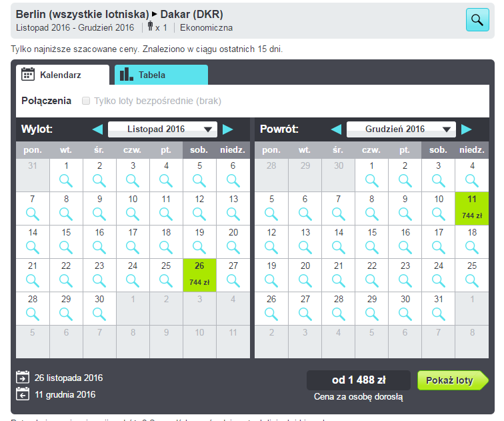Click the search magnifier button at top right

[477, 20]
